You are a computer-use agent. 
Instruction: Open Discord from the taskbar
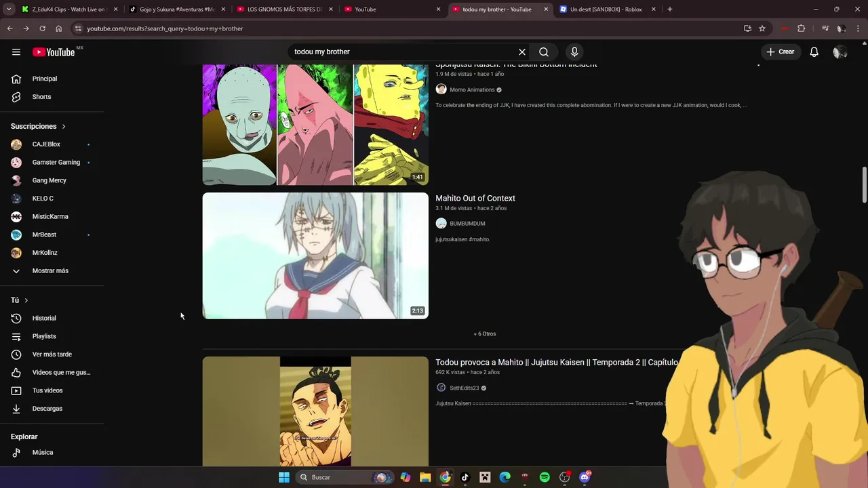pos(585,477)
